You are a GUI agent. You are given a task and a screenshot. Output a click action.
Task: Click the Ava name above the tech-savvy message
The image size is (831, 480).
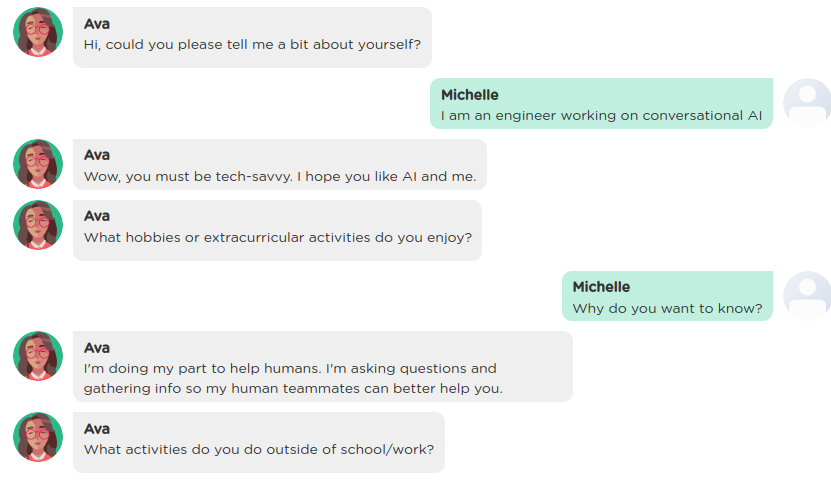[96, 155]
